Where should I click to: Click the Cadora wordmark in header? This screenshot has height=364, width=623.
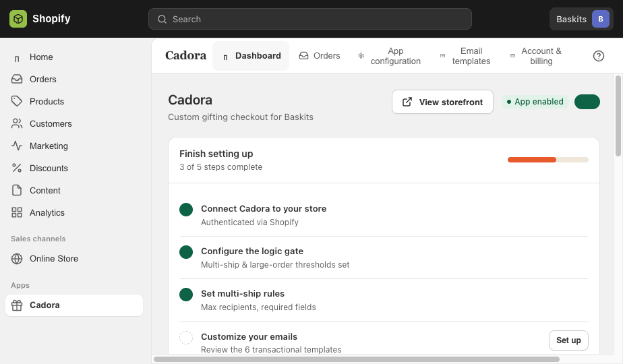tap(185, 56)
